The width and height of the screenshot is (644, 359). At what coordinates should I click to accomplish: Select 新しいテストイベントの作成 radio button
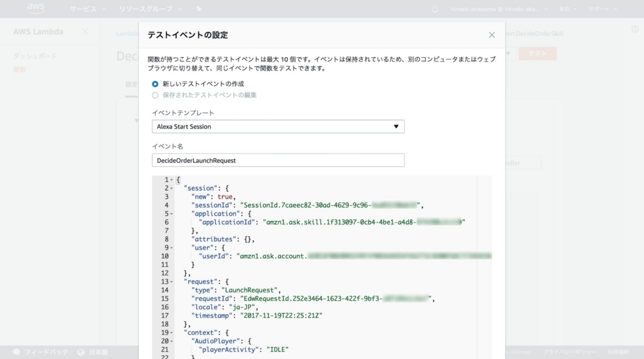(x=155, y=84)
